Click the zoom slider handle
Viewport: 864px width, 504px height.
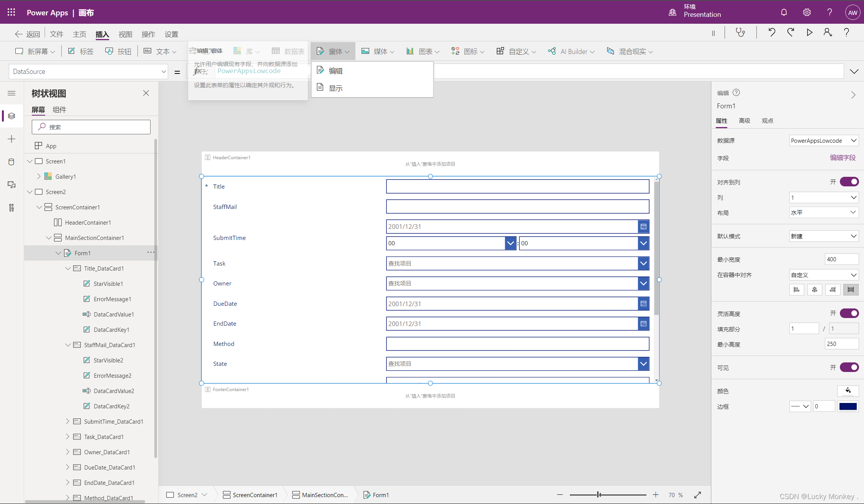coord(599,495)
